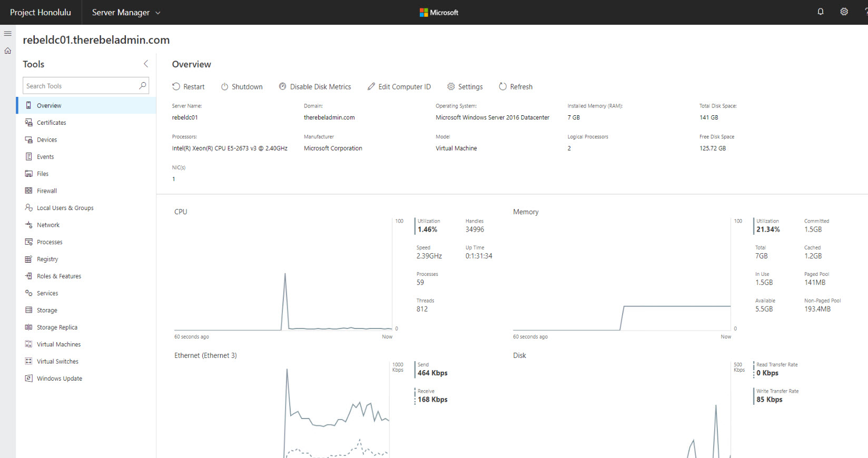Open the Devices tool
The width and height of the screenshot is (868, 458).
[86, 140]
